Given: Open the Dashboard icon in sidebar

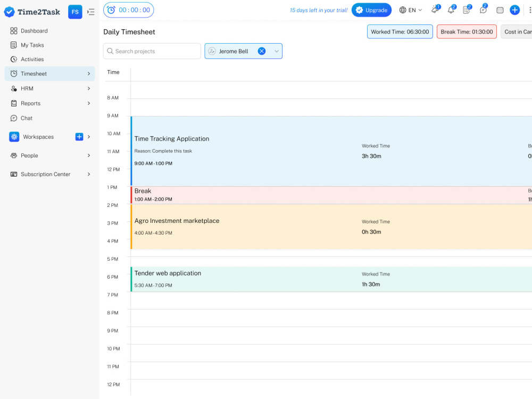Looking at the screenshot, I should pyautogui.click(x=14, y=31).
